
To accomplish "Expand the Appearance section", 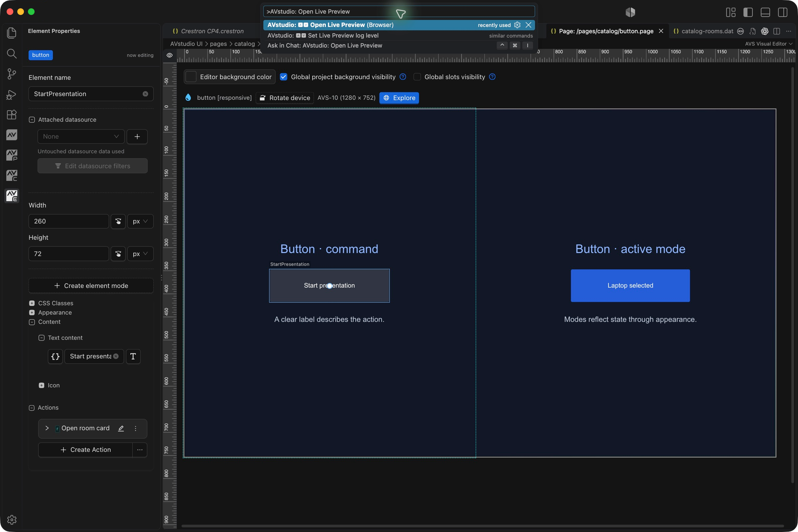I will [32, 313].
